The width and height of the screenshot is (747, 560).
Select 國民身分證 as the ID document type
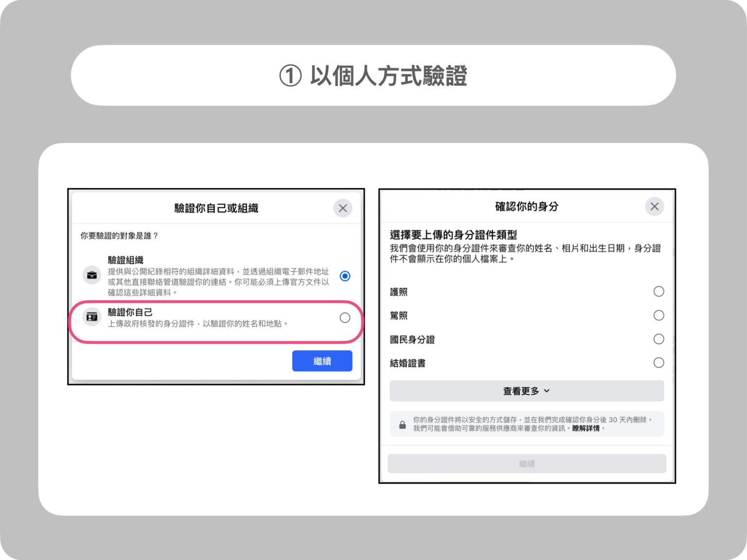(x=659, y=339)
